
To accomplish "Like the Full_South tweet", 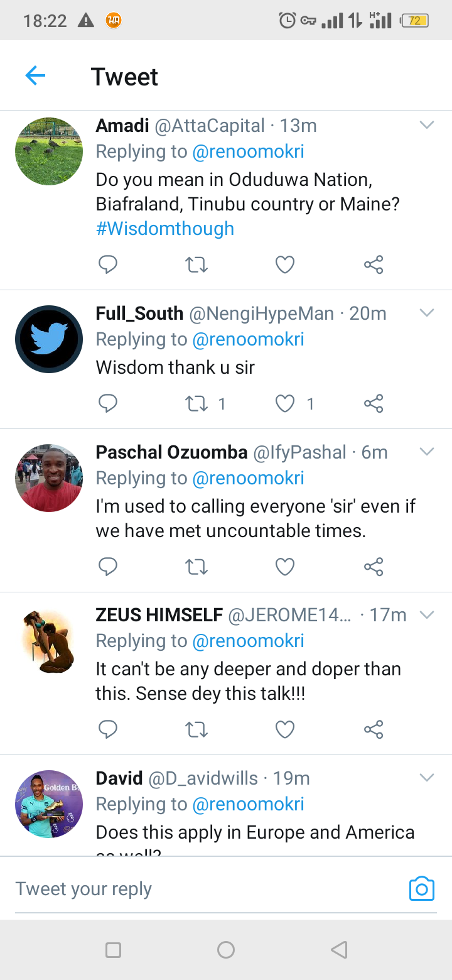I will tap(285, 403).
